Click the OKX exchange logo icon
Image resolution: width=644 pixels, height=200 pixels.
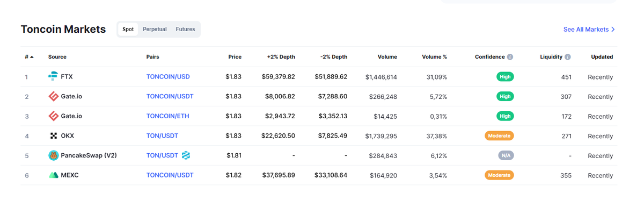point(53,136)
